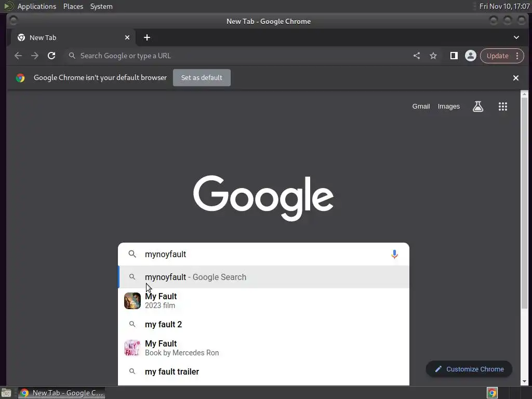Open the Applications menu
Viewport: 532px width, 399px height.
tap(37, 6)
